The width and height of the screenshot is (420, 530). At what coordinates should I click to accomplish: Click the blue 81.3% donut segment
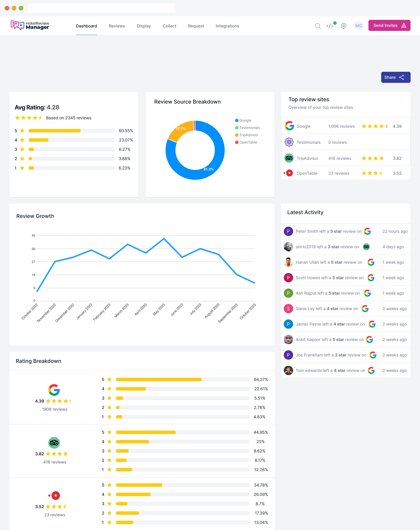(x=209, y=169)
